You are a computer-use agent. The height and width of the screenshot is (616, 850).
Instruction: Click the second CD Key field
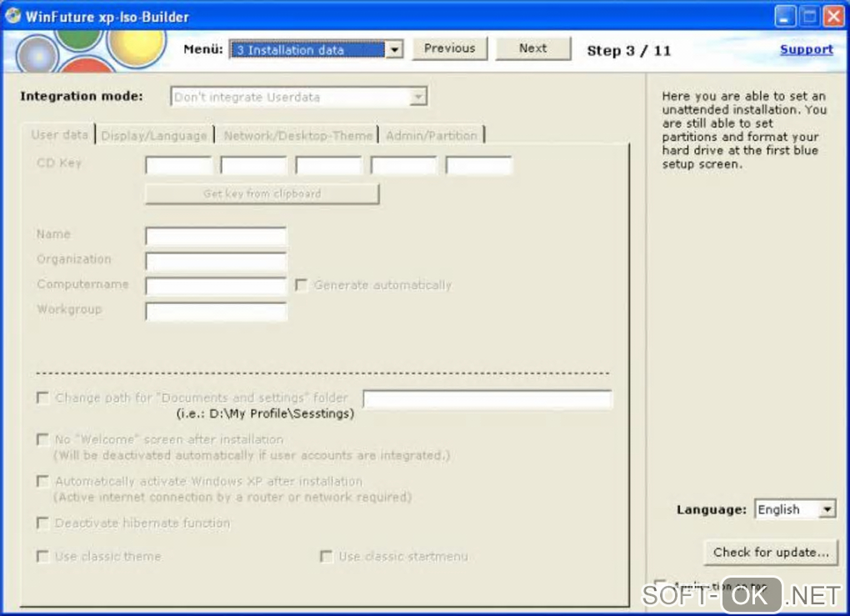pyautogui.click(x=253, y=165)
